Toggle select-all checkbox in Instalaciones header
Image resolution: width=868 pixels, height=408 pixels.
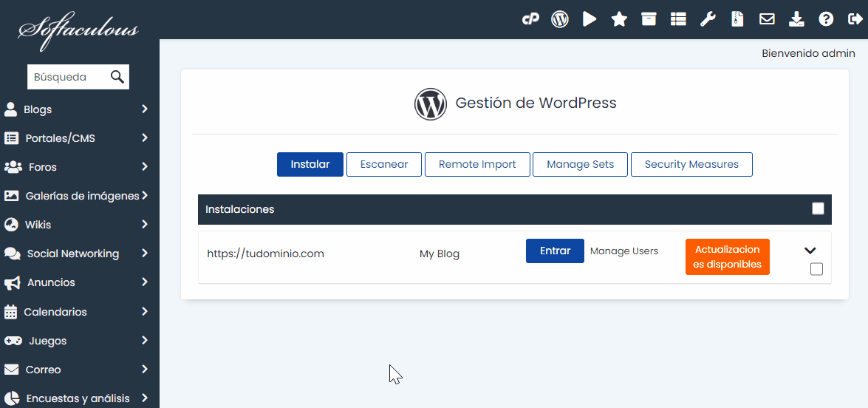818,208
